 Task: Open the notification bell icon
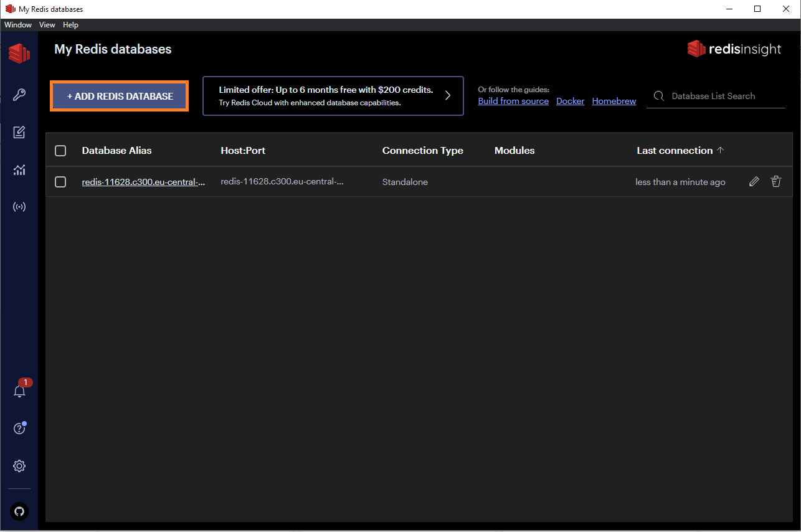point(19,391)
